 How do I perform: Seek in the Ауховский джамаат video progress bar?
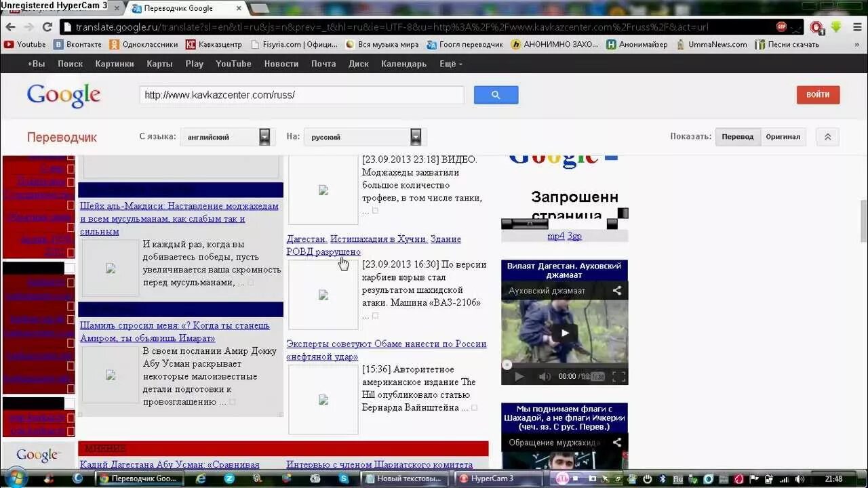pyautogui.click(x=564, y=365)
